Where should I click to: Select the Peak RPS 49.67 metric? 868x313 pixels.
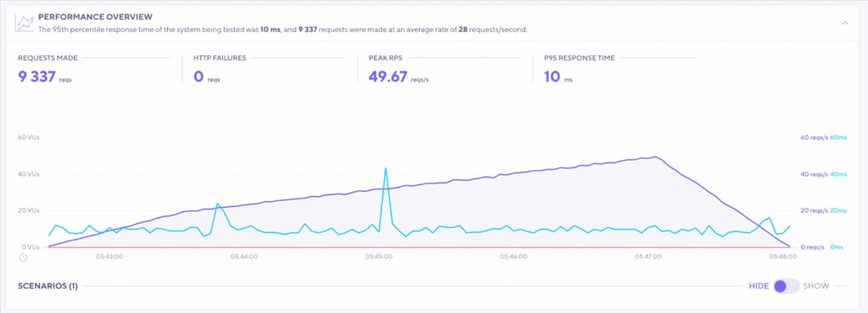click(x=388, y=76)
